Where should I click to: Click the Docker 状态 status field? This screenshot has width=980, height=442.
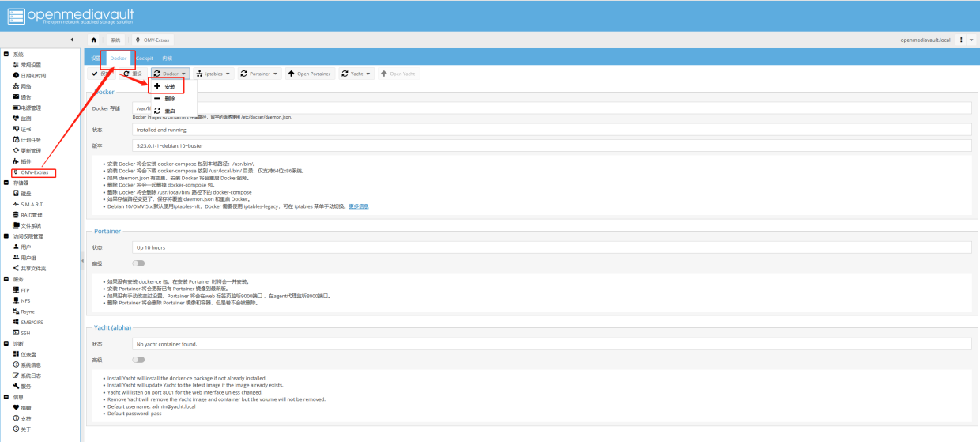pos(552,129)
